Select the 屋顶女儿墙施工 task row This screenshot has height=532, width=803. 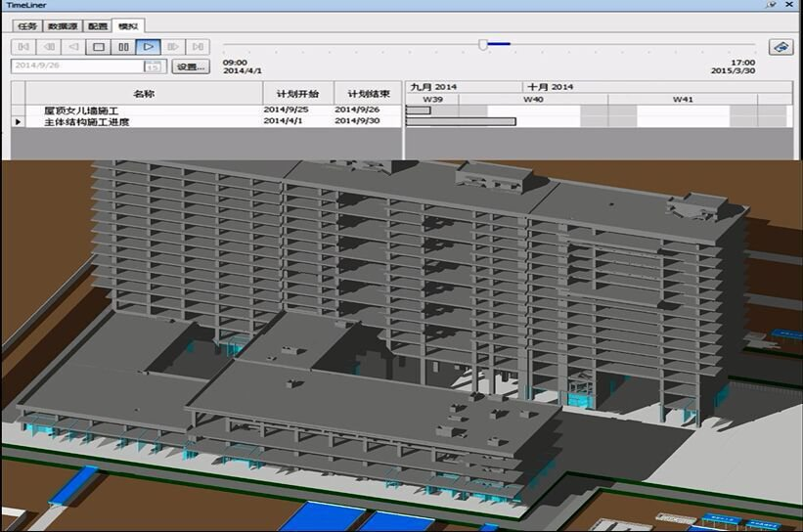(206, 111)
